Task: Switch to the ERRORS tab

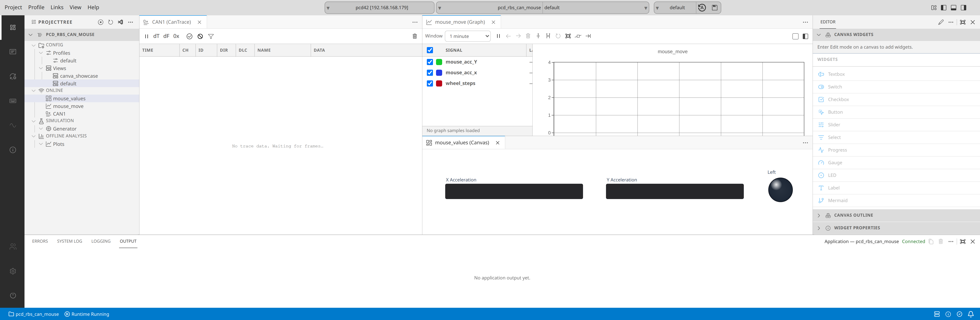Action: (40, 241)
